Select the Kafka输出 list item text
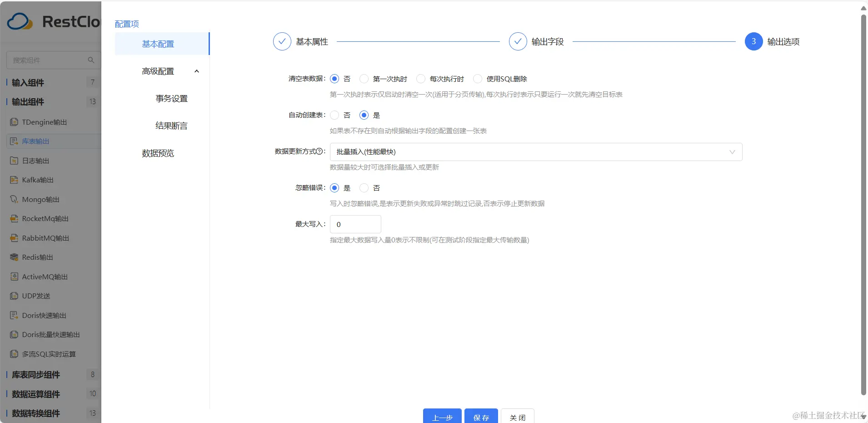Screen dimensions: 868x423 (38, 180)
